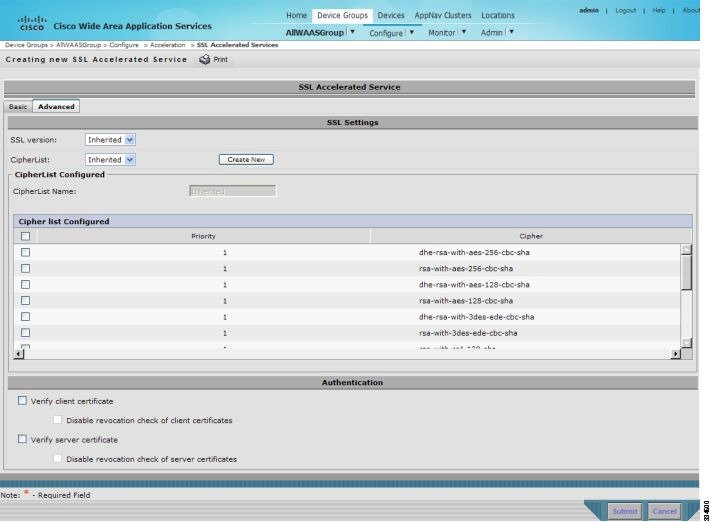Click the cipher list scroll-down arrow

click(686, 343)
